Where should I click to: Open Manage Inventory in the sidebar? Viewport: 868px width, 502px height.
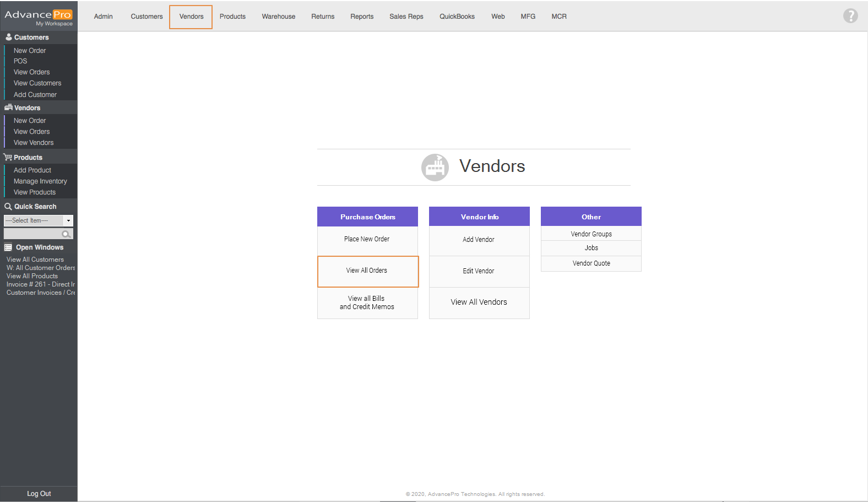40,181
